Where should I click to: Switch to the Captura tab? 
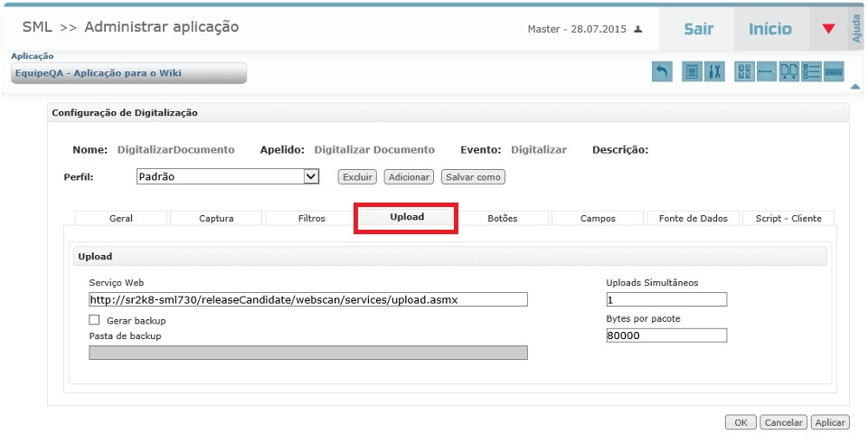pyautogui.click(x=216, y=218)
